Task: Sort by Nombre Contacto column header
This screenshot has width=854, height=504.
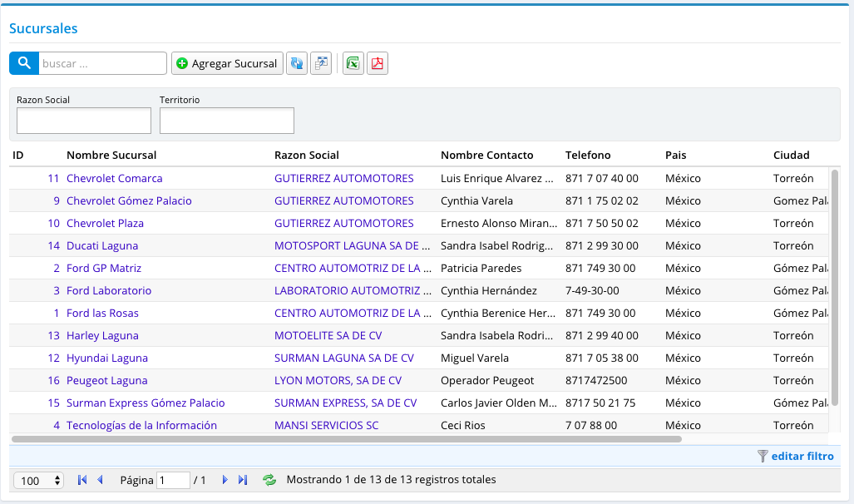Action: click(x=487, y=156)
